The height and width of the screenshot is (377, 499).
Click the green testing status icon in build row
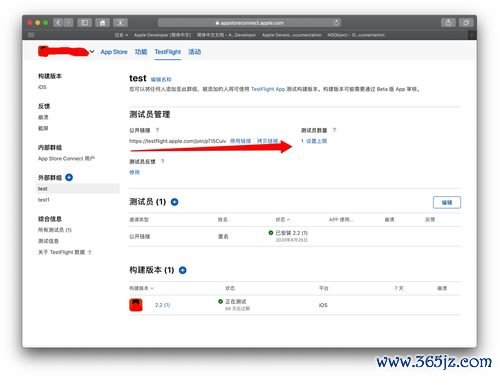tap(220, 301)
